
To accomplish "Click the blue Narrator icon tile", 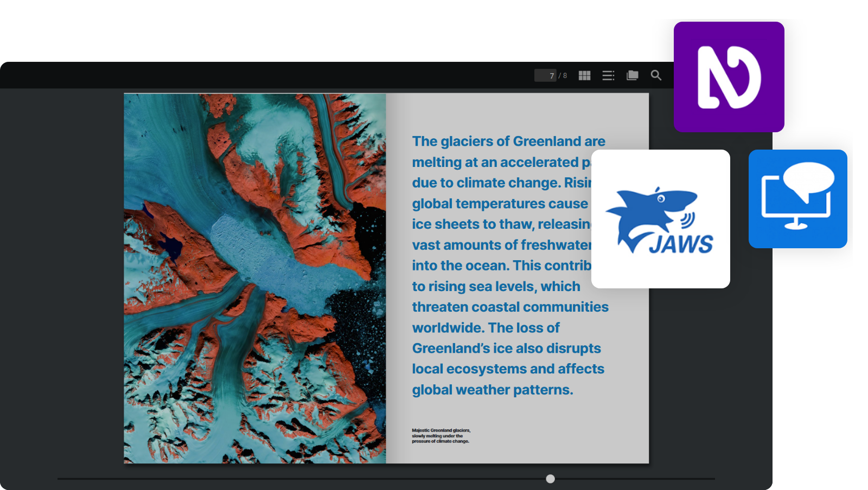I will point(797,199).
